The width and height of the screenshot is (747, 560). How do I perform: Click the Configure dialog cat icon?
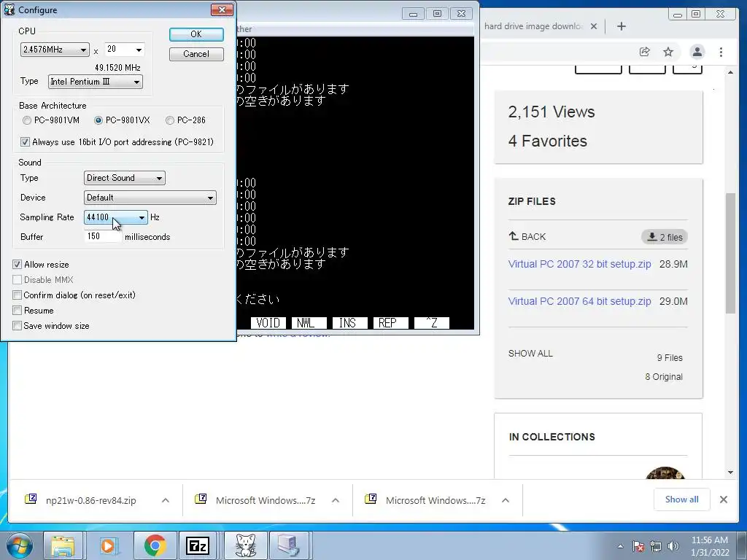(9, 9)
